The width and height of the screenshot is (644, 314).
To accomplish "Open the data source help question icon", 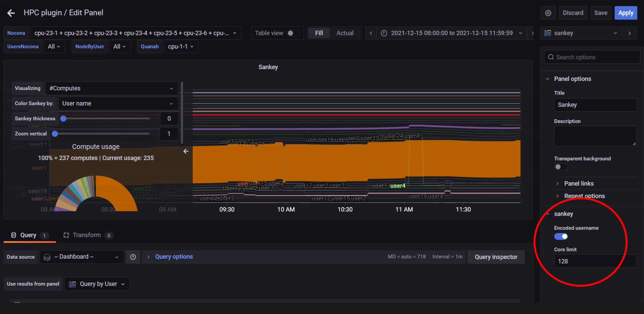I will [133, 257].
